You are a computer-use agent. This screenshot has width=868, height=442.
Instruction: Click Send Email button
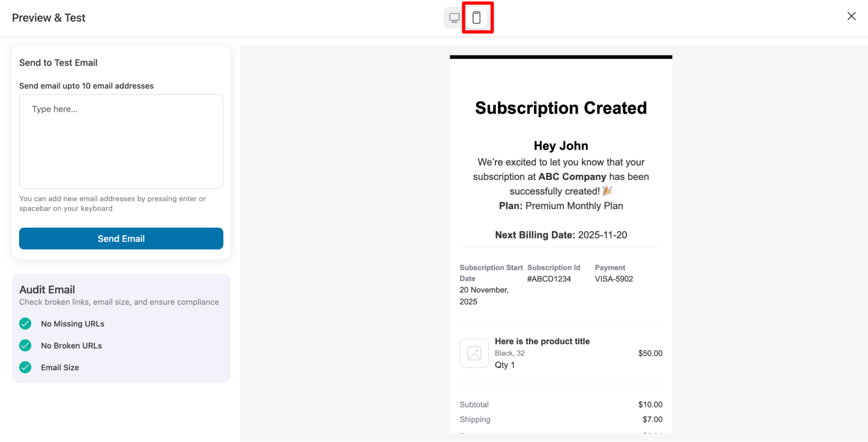click(121, 239)
